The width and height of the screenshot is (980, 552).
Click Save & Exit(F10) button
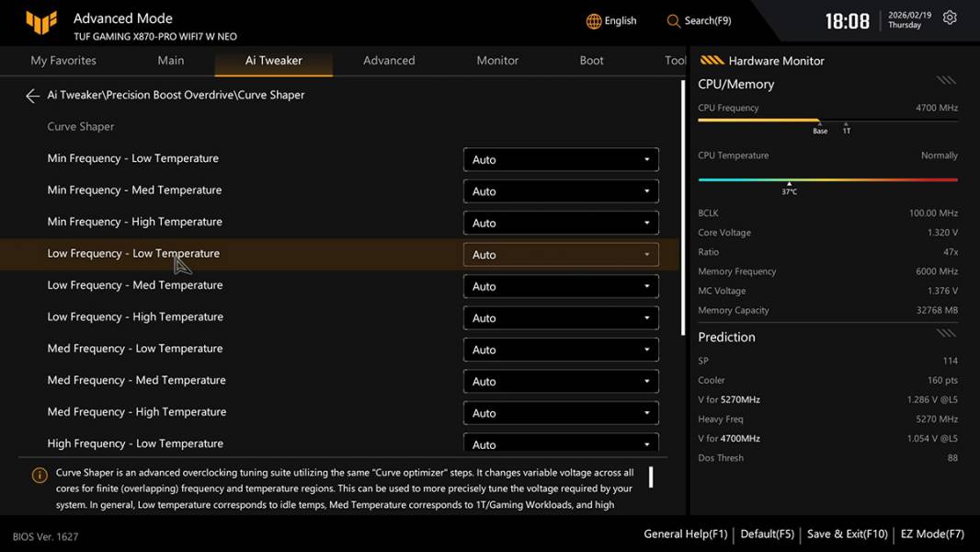coord(847,534)
